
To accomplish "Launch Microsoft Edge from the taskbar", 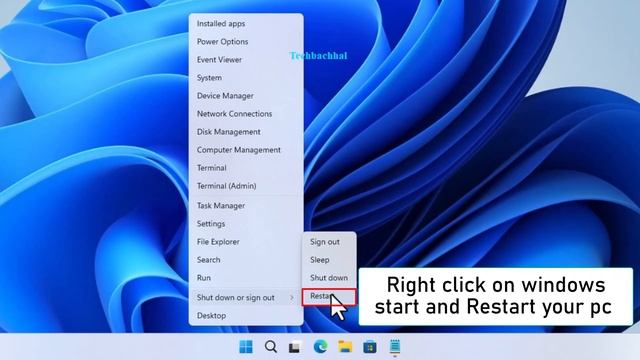I will [320, 347].
